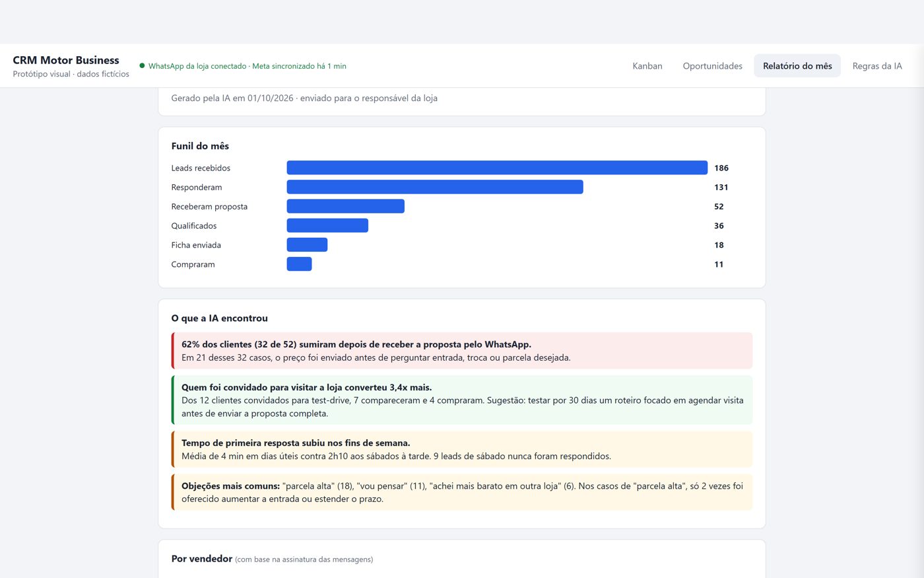Viewport: 924px width, 578px height.
Task: Click the Protótipo visual · dados fictícios subtitle
Action: click(x=71, y=74)
